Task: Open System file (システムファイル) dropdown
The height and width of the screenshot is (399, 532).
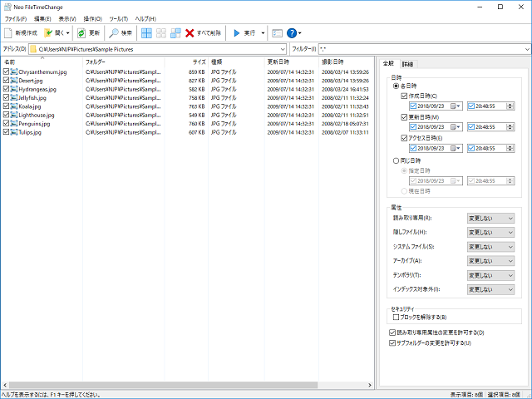Action: 490,247
